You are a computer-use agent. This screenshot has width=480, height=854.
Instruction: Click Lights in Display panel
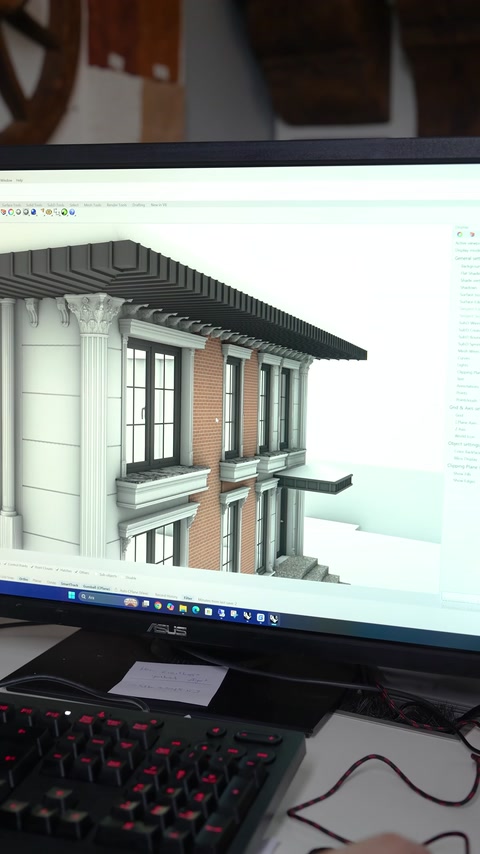pyautogui.click(x=462, y=365)
